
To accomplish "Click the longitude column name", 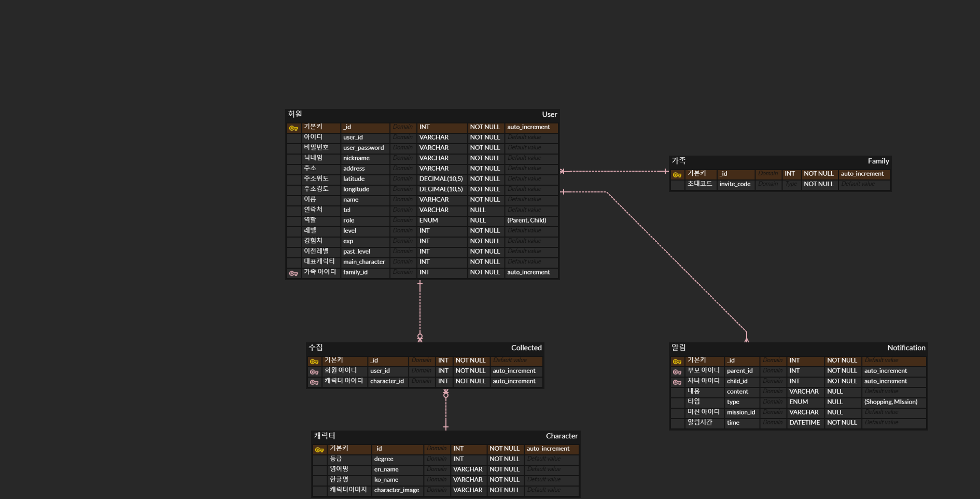I will click(356, 189).
